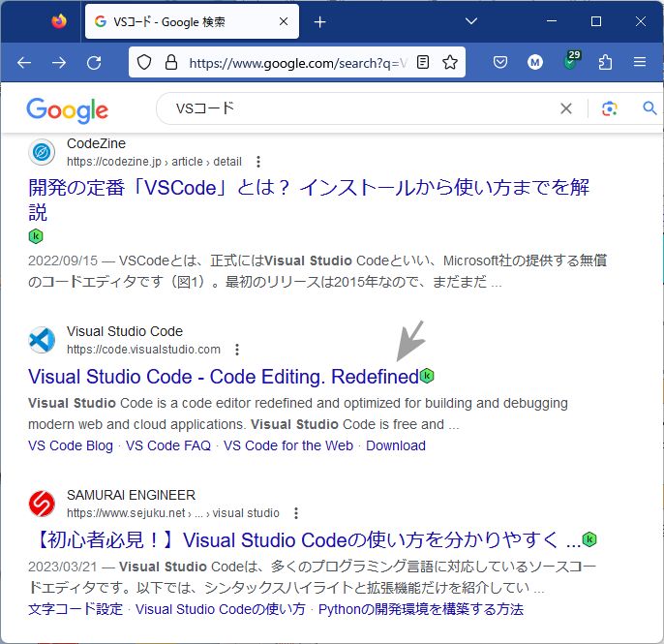Open the VS Code FAQ sitelink
The height and width of the screenshot is (644, 664).
[x=168, y=445]
